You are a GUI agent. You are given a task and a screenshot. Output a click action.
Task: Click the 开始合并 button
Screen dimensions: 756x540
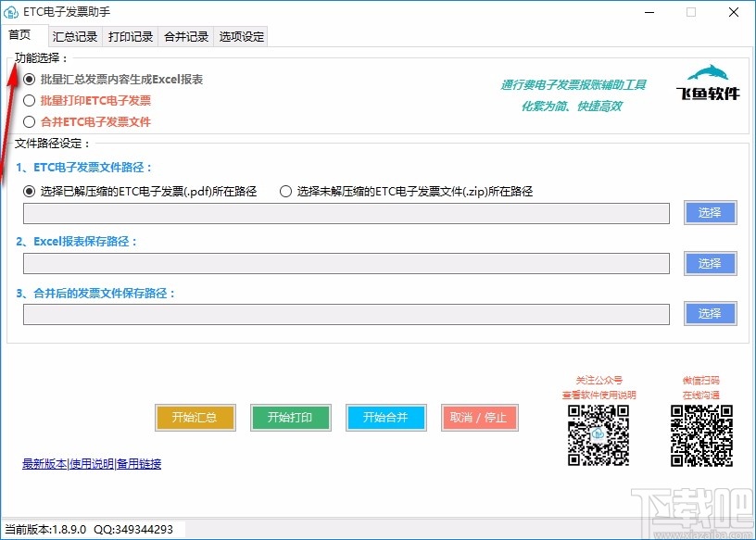pyautogui.click(x=385, y=418)
